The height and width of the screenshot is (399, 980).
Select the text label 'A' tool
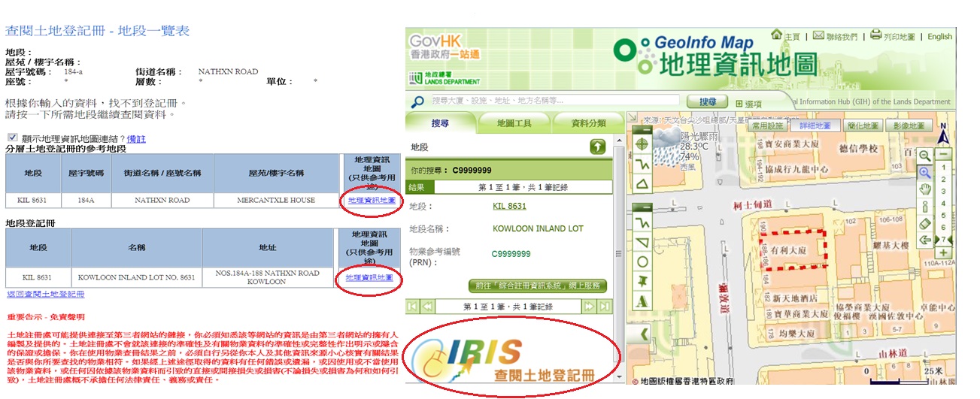(642, 301)
